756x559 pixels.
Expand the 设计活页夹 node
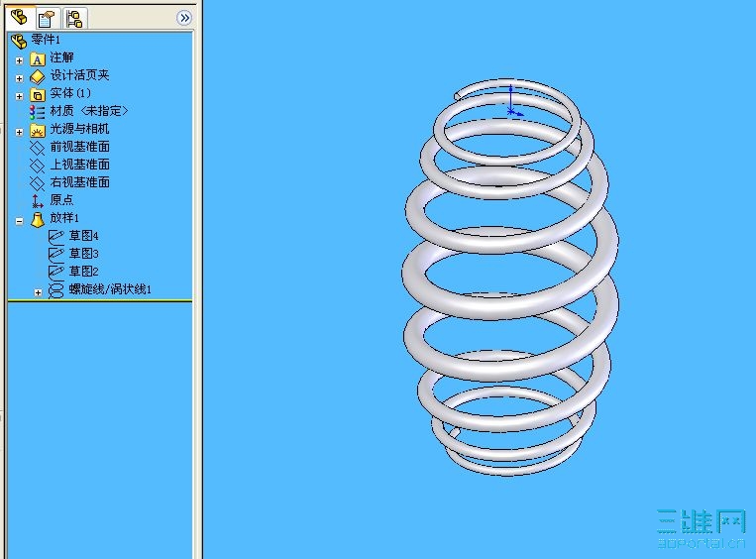tap(19, 78)
